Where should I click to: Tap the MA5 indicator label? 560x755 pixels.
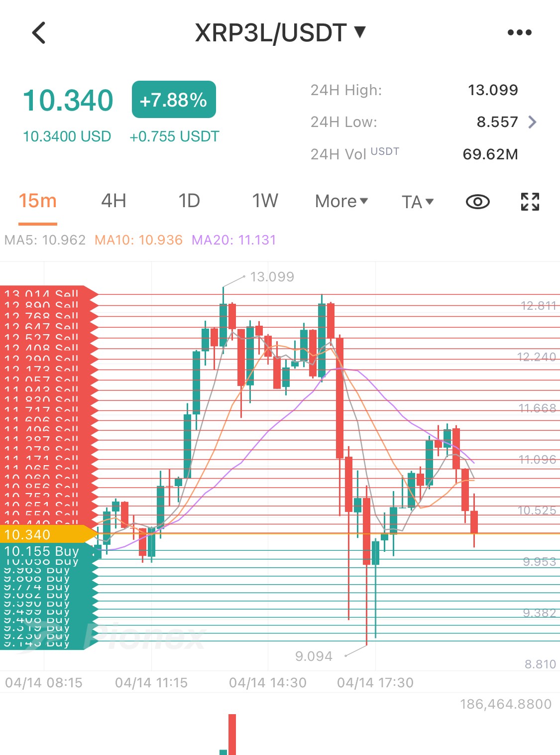45,240
